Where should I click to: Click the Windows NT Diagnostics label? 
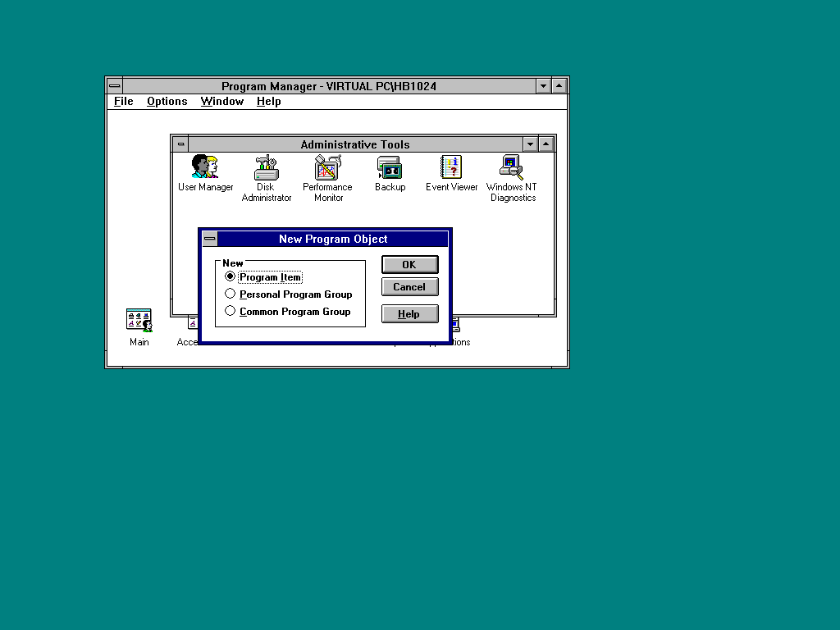pyautogui.click(x=512, y=192)
